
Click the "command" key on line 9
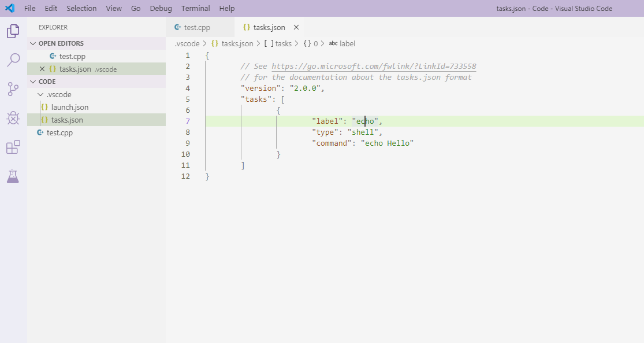coord(332,143)
